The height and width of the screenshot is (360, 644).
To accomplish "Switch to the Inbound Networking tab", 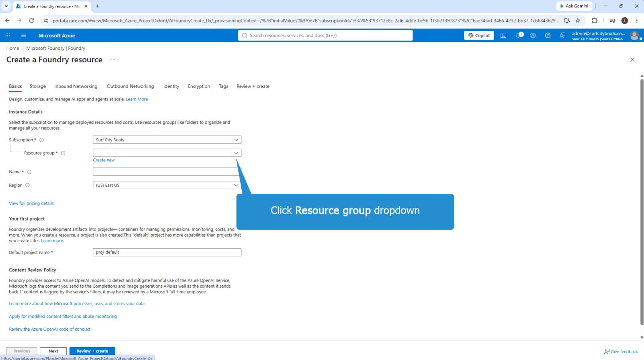I will pyautogui.click(x=76, y=86).
